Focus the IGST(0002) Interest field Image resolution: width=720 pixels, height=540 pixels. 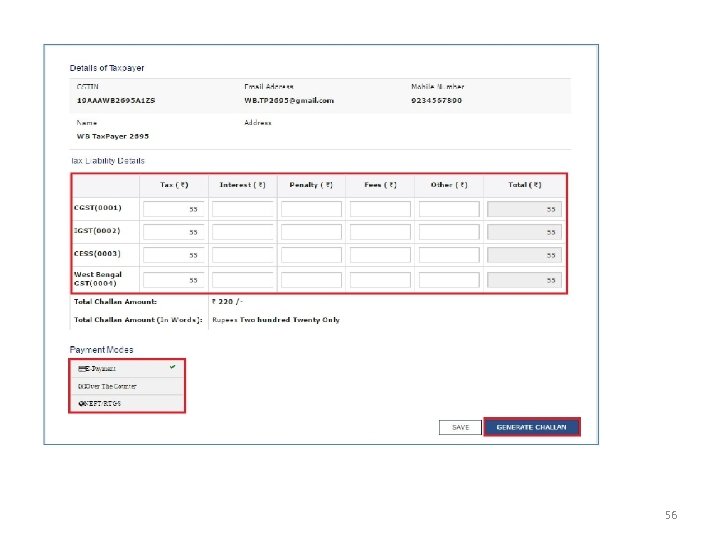point(242,232)
